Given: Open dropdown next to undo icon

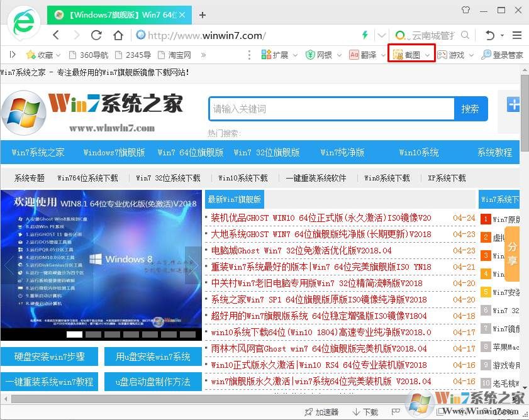Looking at the screenshot, I should (x=502, y=35).
